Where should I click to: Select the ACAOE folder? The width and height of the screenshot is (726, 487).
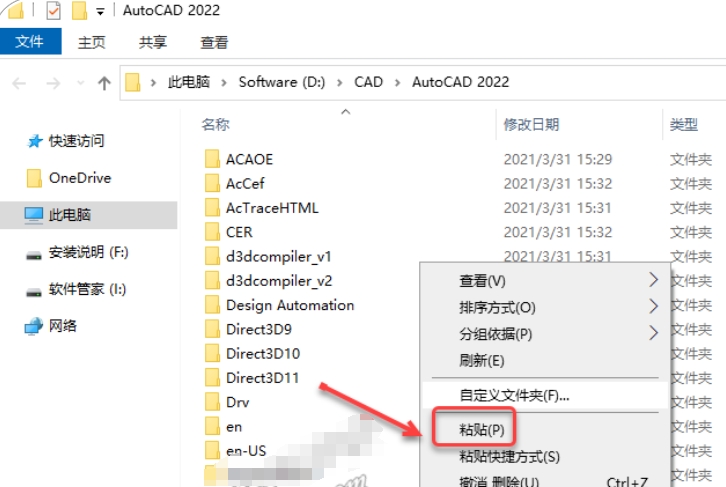pos(249,159)
